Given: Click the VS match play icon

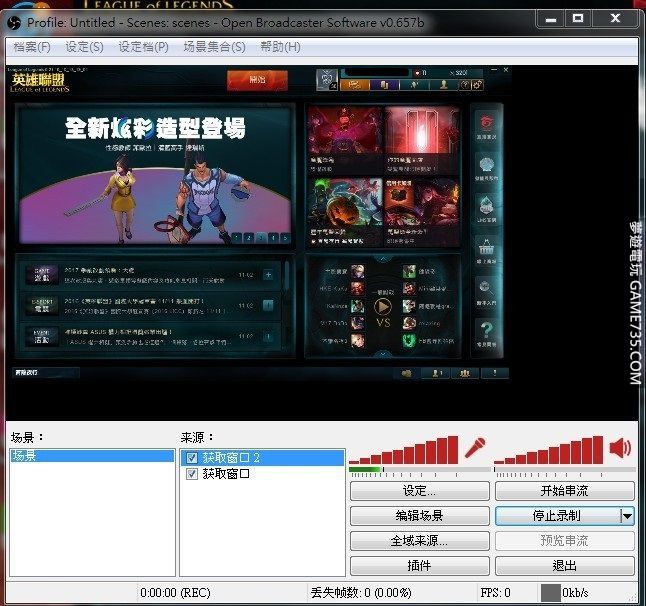Looking at the screenshot, I should click(x=381, y=309).
